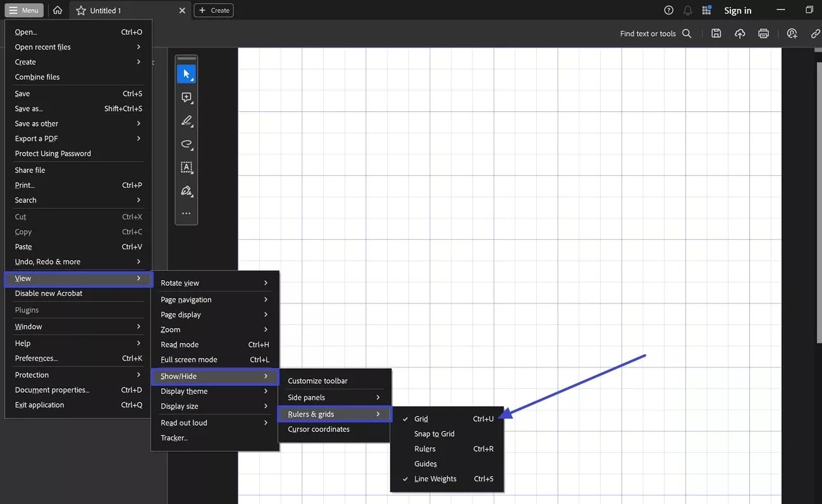
Task: Select Read out loud from the menu
Action: [183, 422]
